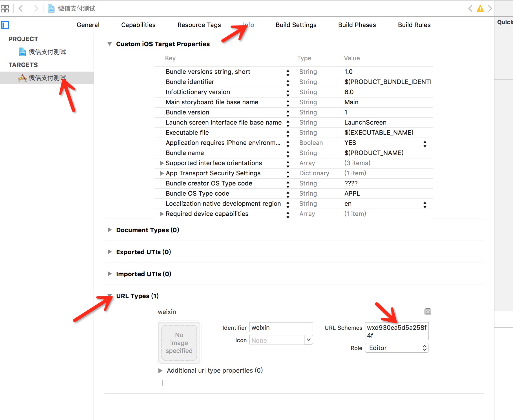The width and height of the screenshot is (513, 420).
Task: Expand the Exported UTIs section
Action: coord(110,252)
